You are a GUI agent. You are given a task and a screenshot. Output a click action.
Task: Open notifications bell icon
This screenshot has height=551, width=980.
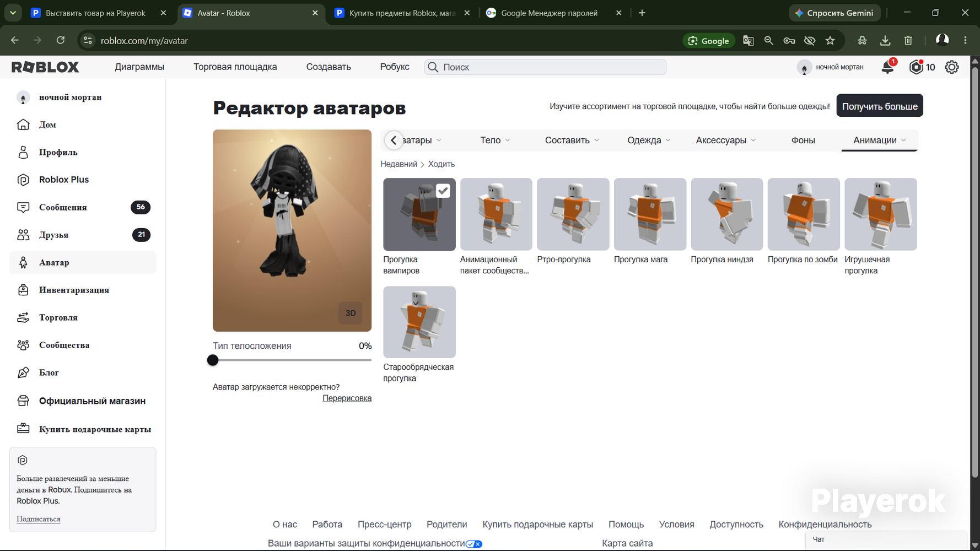click(887, 67)
